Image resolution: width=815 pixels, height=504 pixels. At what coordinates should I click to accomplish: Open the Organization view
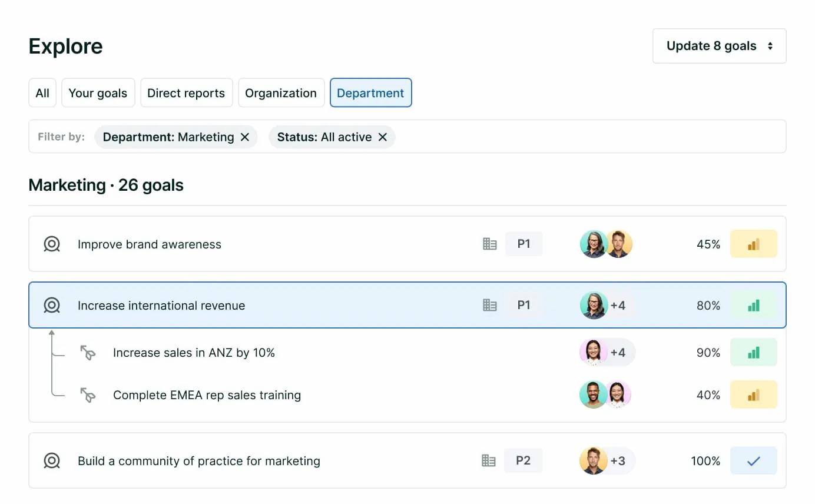[281, 92]
